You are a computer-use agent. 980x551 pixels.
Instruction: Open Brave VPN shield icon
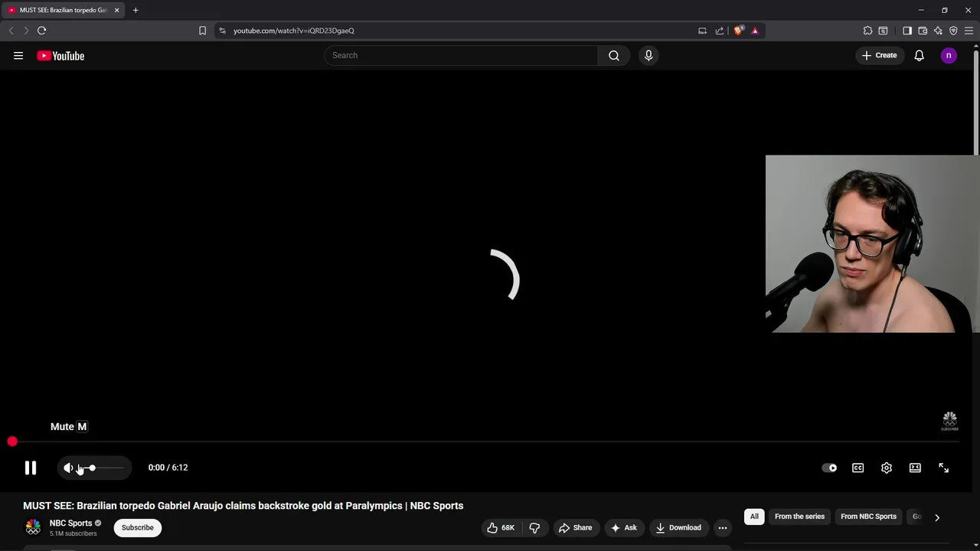click(953, 31)
